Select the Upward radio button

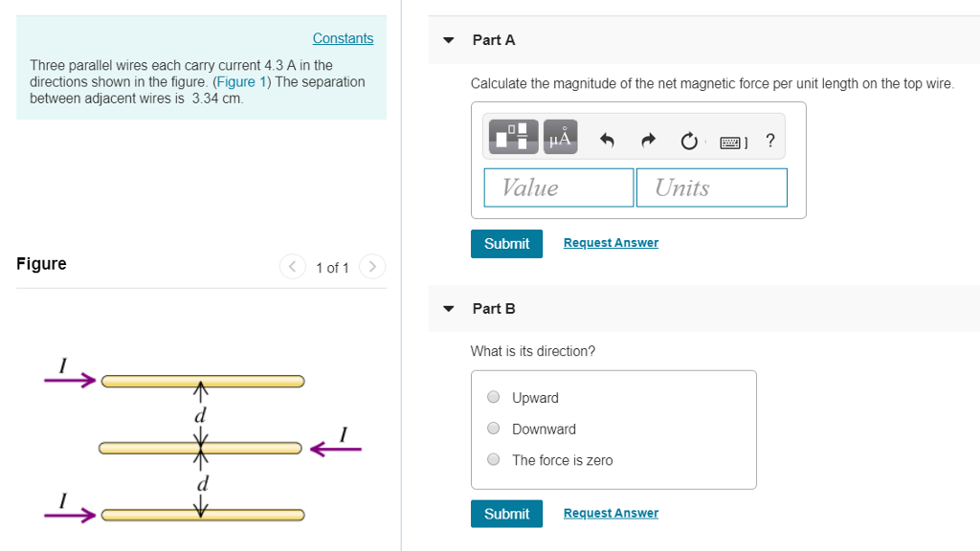493,397
